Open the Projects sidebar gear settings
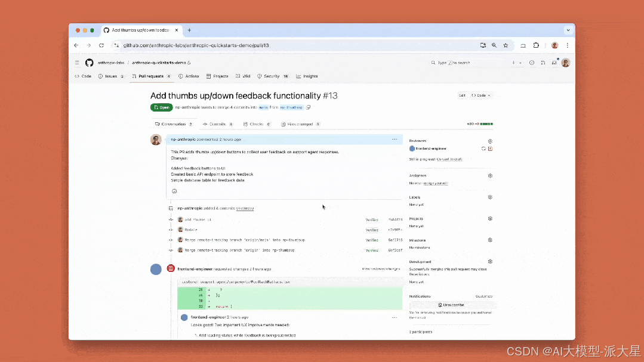This screenshot has height=362, width=644. [490, 219]
